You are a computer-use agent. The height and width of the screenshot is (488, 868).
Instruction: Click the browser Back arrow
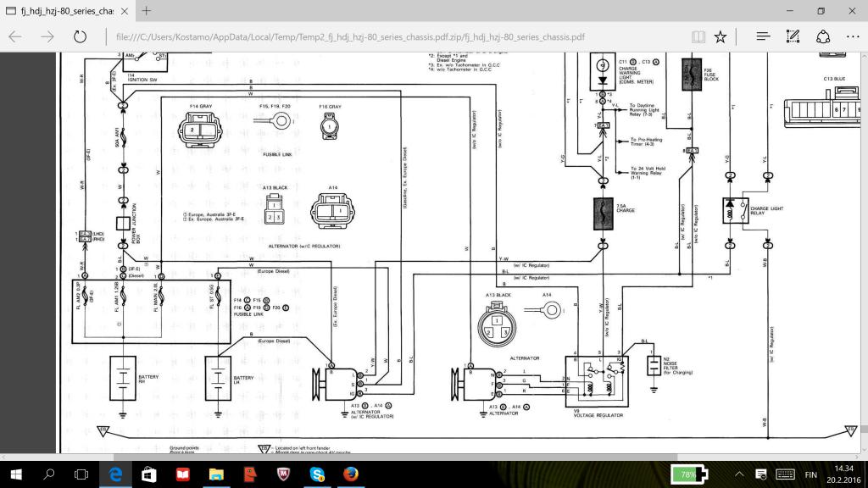point(15,36)
